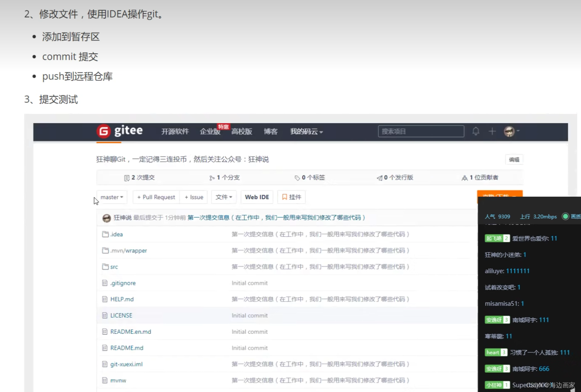Click the + Pull Request button

tap(156, 197)
